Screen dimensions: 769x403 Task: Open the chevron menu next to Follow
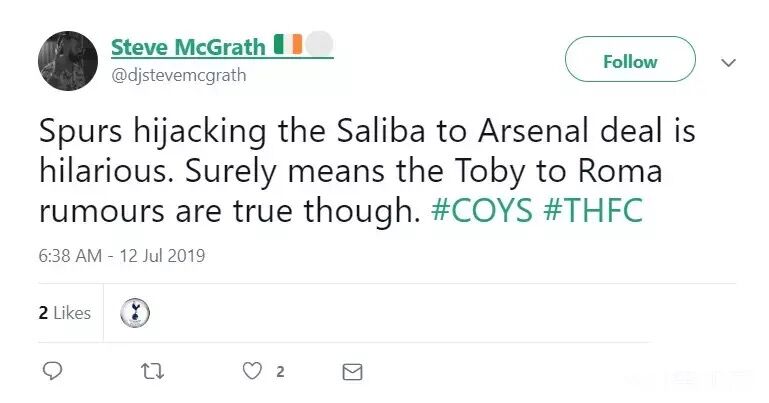(728, 62)
